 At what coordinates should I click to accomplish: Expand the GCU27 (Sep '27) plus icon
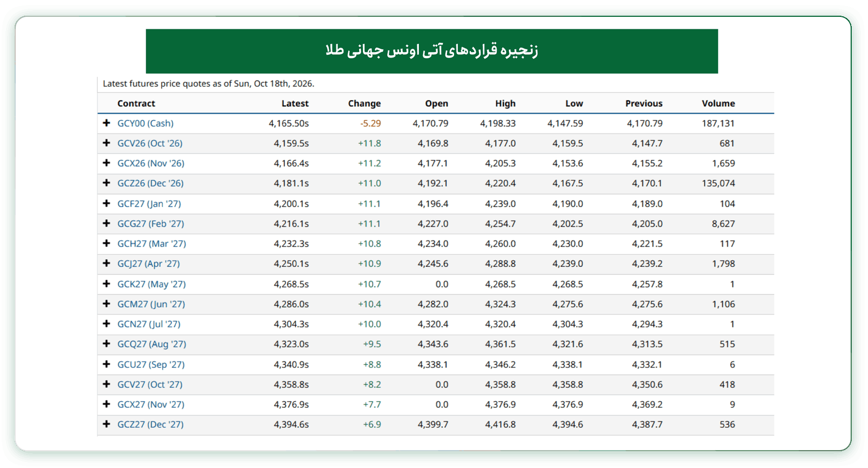[x=106, y=364]
